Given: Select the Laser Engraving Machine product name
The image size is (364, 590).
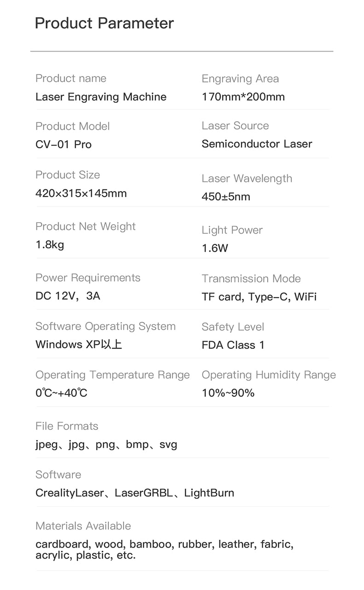Looking at the screenshot, I should coord(101,97).
